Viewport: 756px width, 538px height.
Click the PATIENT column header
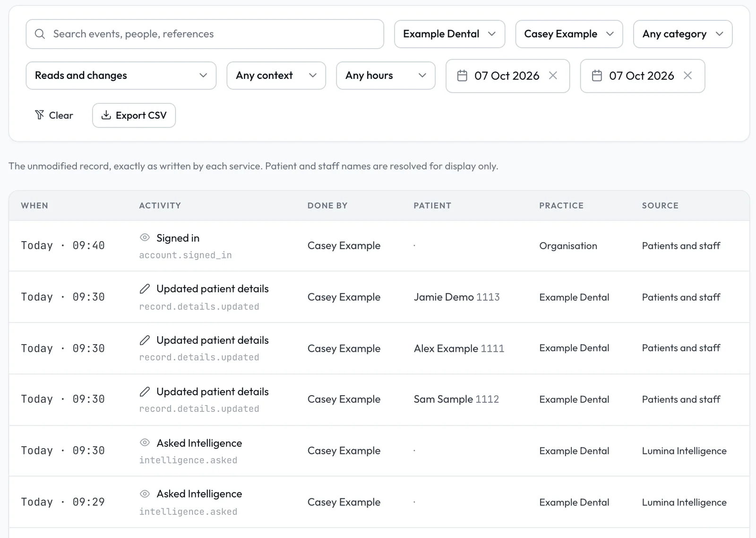432,206
